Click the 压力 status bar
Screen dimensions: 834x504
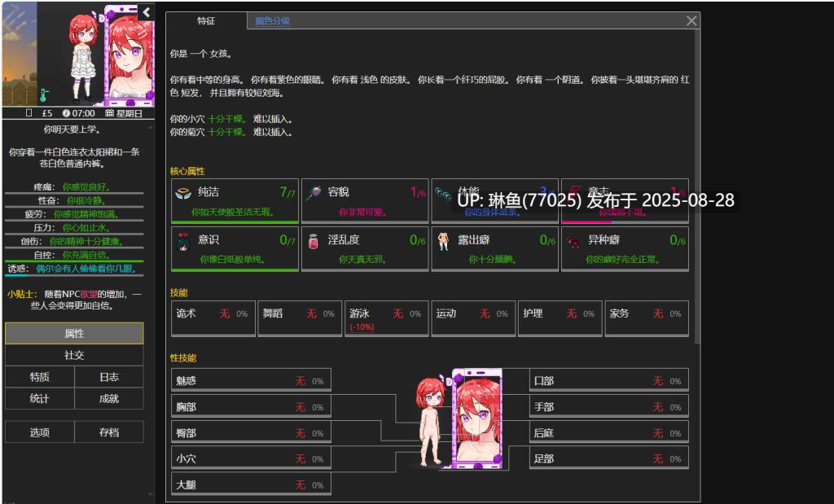click(x=74, y=227)
